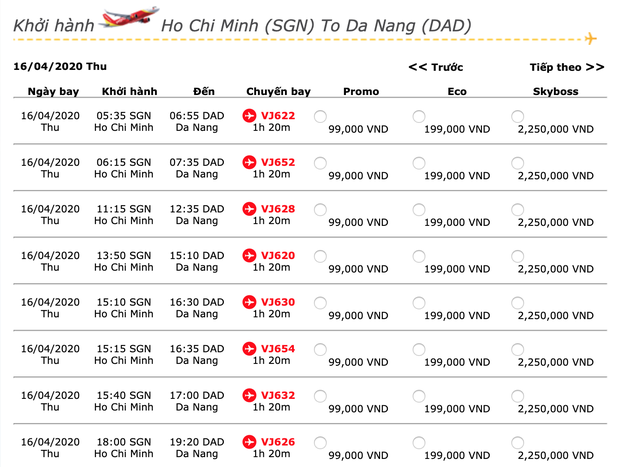Select Skyboss fare for flight VJ630
620x467 pixels.
pyautogui.click(x=517, y=303)
